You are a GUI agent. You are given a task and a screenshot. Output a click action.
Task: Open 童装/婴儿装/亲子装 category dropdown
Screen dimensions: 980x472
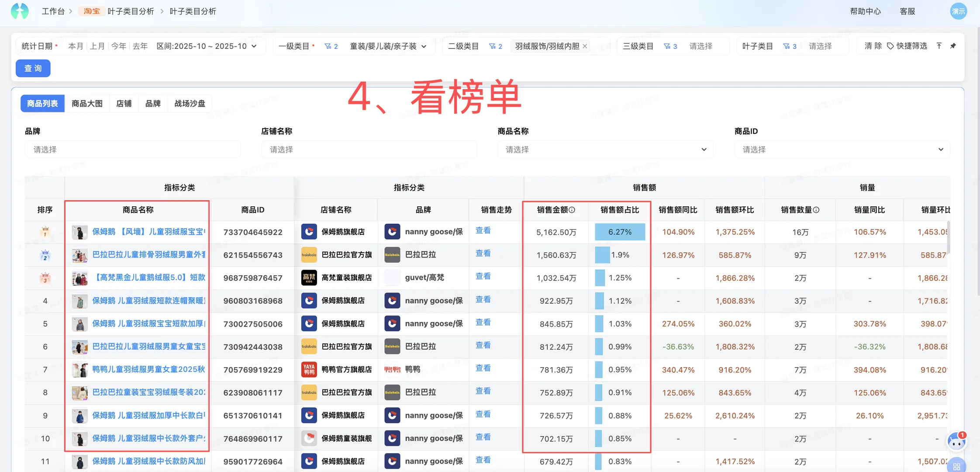pyautogui.click(x=388, y=46)
